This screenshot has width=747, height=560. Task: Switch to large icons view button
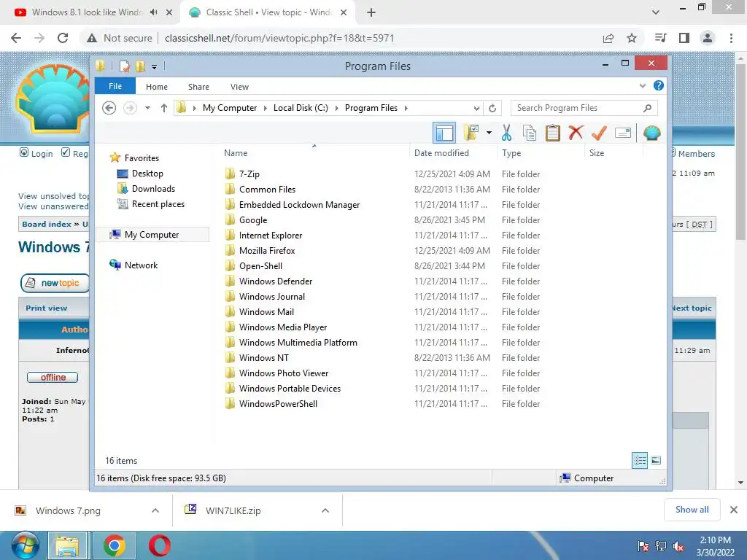656,460
